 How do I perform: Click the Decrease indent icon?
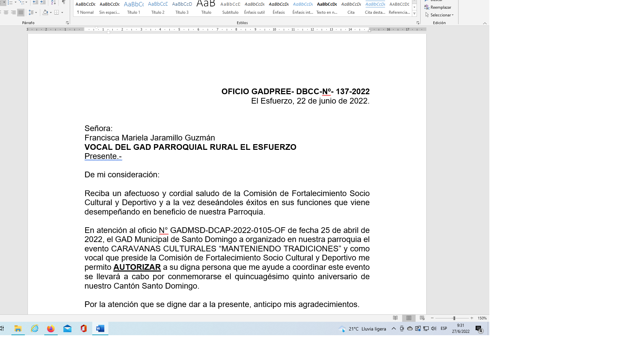tap(35, 2)
